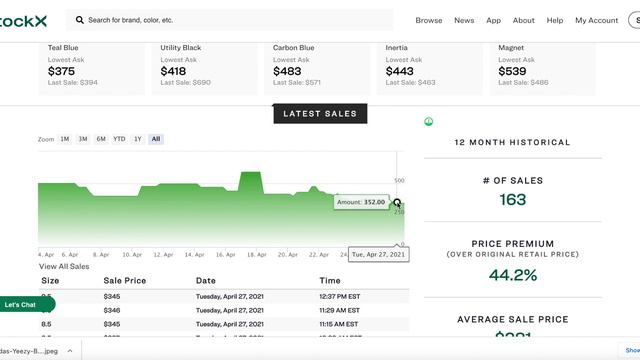Screen dimensions: 640x360
Task: Select the 1Y zoom range
Action: coord(138,139)
